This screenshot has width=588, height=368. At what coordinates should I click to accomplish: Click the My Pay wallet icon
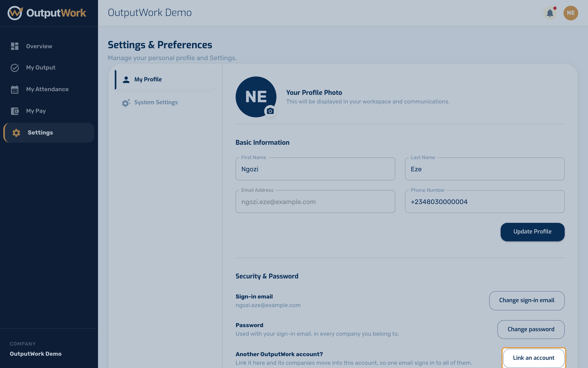tap(14, 111)
